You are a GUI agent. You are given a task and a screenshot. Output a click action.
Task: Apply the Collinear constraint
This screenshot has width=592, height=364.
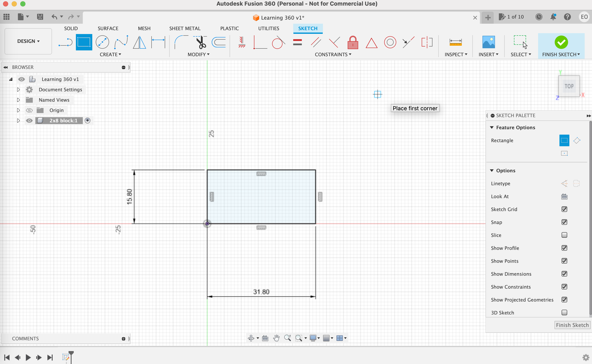pyautogui.click(x=408, y=42)
